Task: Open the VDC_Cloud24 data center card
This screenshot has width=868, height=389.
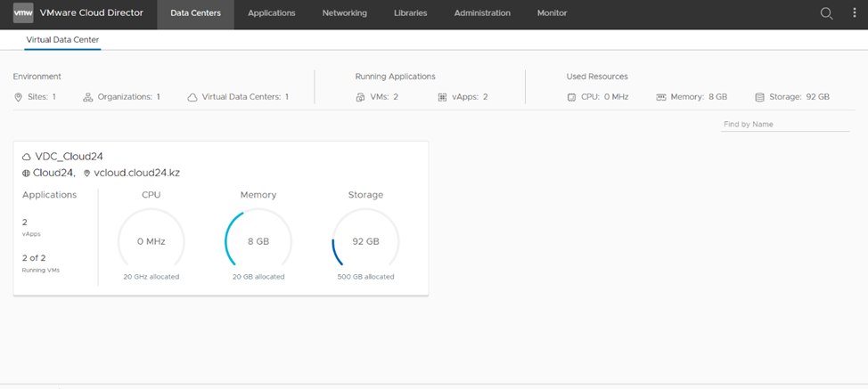Action: tap(69, 156)
